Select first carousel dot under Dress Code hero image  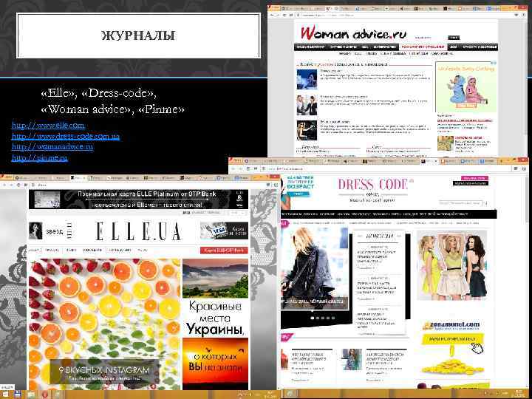click(x=312, y=318)
